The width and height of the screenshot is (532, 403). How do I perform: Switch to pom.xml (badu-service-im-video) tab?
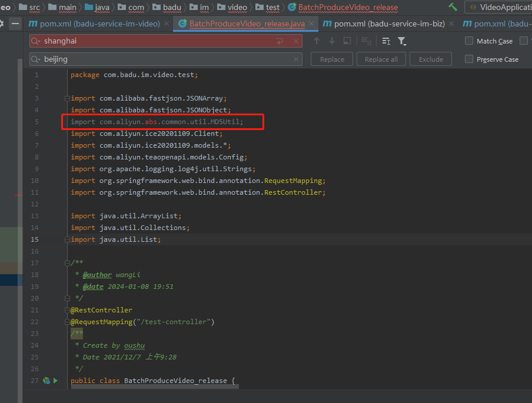point(94,24)
